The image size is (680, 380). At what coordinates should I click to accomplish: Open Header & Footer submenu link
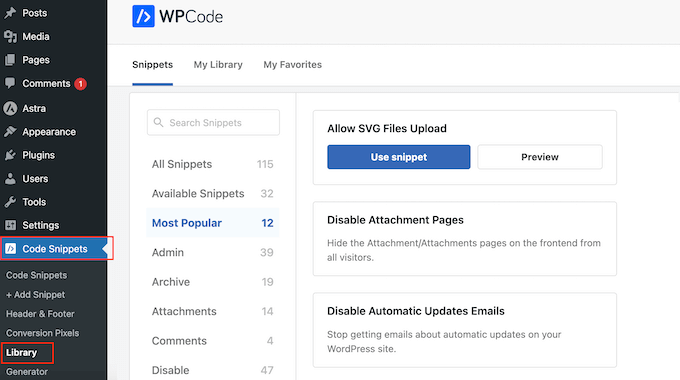[x=40, y=314]
